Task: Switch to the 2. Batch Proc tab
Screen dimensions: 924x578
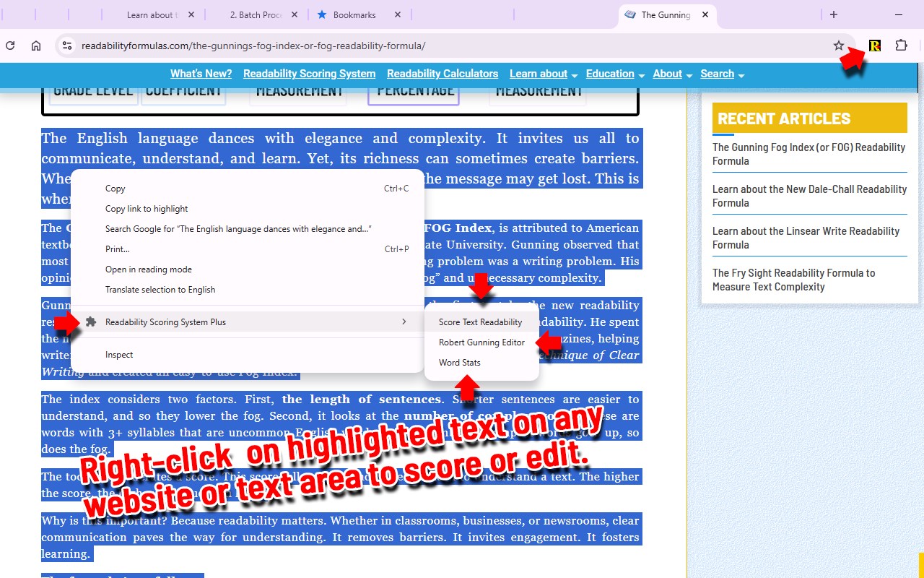Action: point(256,14)
